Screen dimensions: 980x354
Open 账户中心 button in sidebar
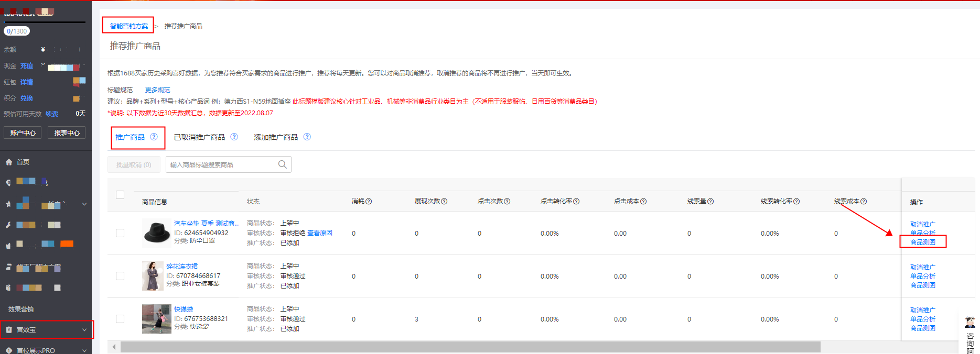(23, 133)
